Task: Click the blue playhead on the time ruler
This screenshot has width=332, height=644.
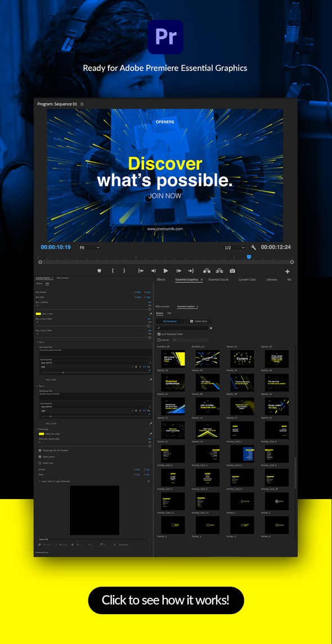Action: tap(249, 257)
